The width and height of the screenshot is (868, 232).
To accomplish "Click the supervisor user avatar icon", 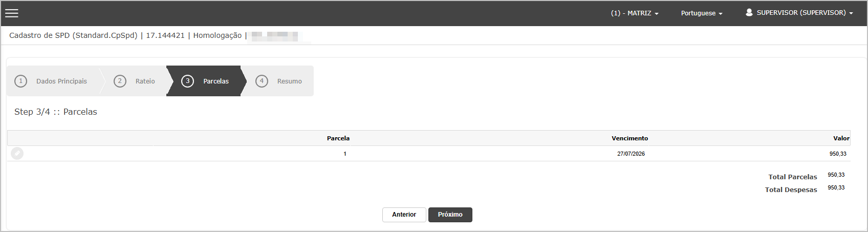I will pos(749,12).
